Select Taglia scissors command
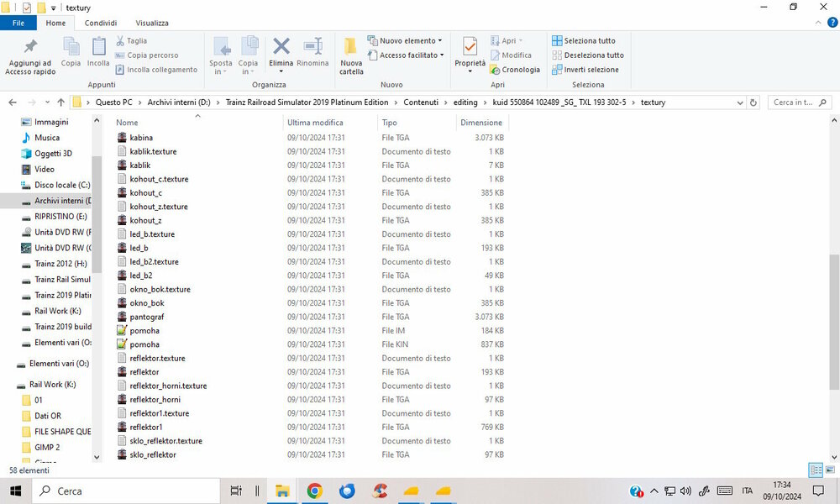 (131, 40)
